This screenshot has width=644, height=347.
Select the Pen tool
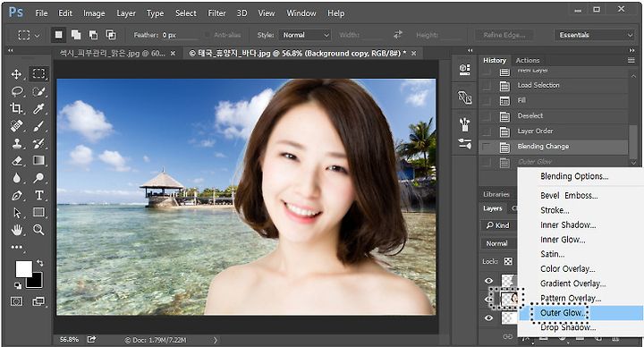point(16,195)
